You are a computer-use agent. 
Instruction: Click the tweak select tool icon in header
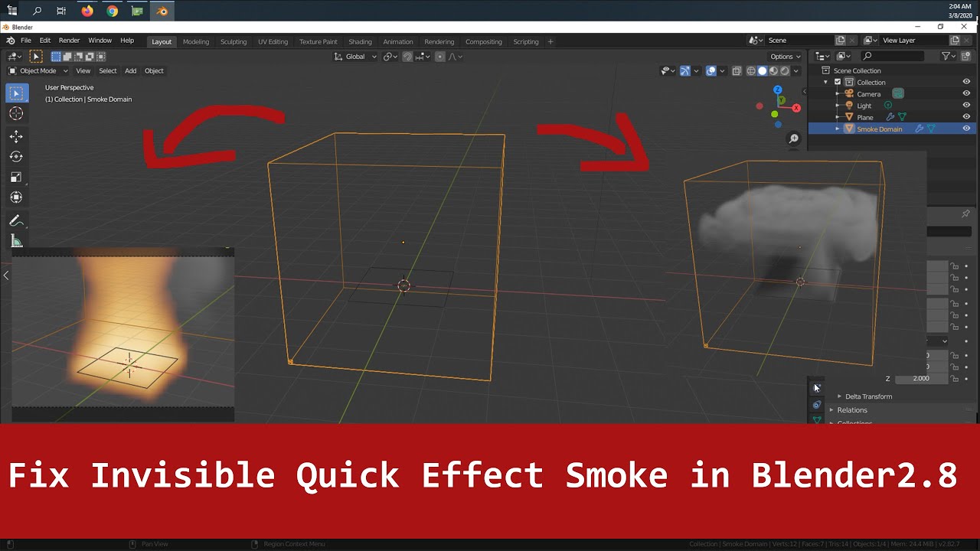tap(35, 56)
